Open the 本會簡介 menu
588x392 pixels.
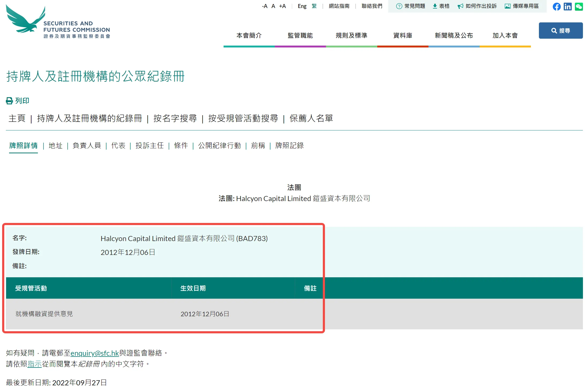coord(249,35)
